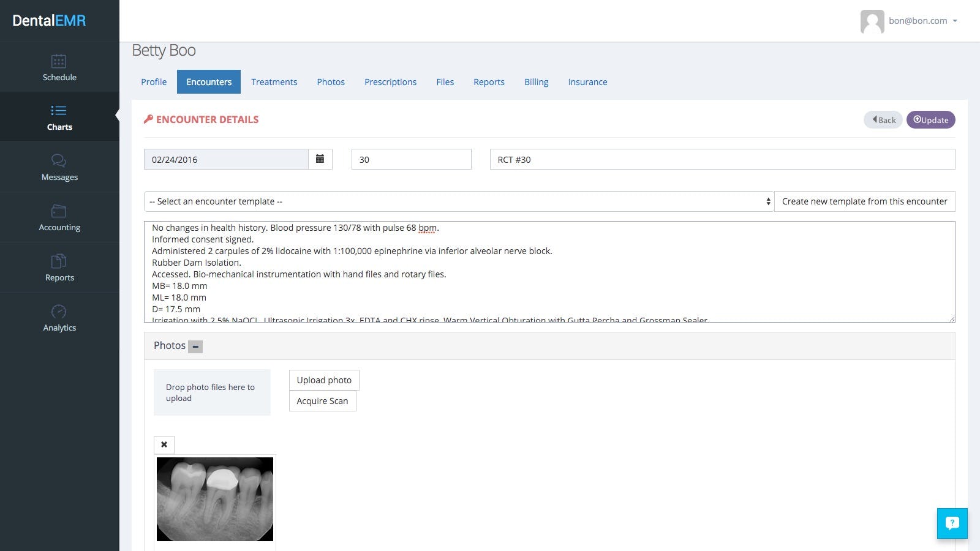Create new template from this encounter

[864, 201]
